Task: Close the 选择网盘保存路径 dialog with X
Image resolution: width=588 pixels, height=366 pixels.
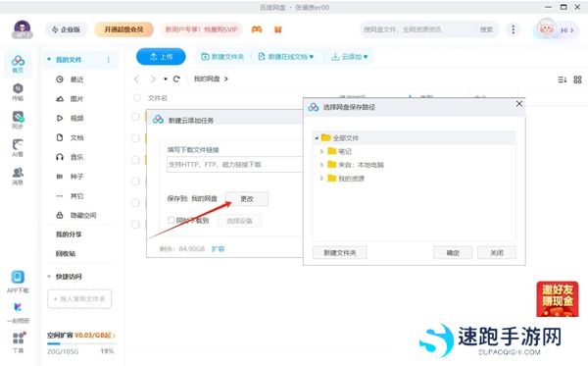Action: (x=519, y=104)
